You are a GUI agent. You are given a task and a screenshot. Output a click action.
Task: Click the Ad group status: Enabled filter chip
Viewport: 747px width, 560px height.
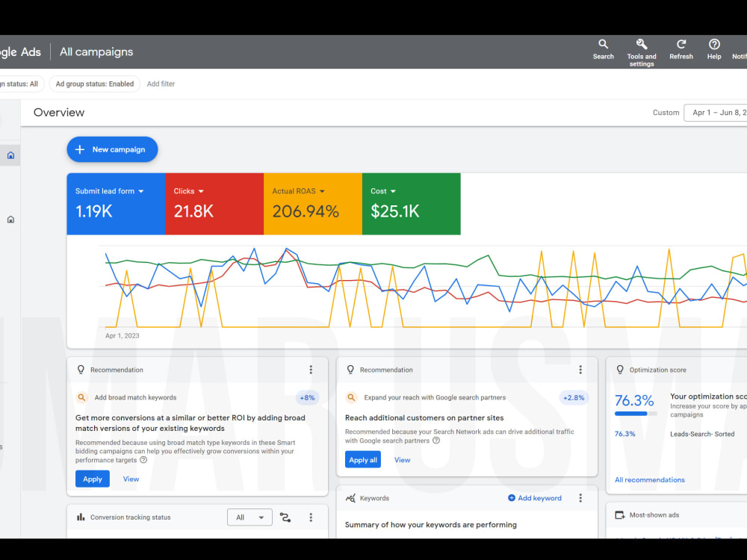pos(94,84)
